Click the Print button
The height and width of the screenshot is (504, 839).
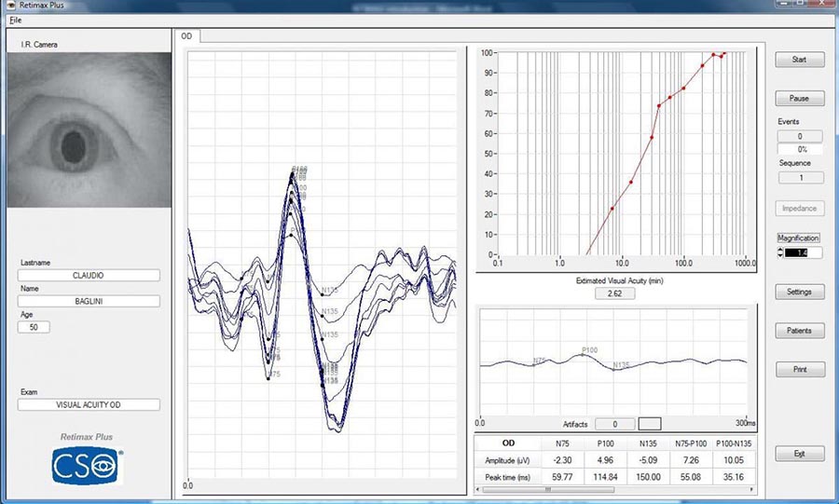(799, 370)
